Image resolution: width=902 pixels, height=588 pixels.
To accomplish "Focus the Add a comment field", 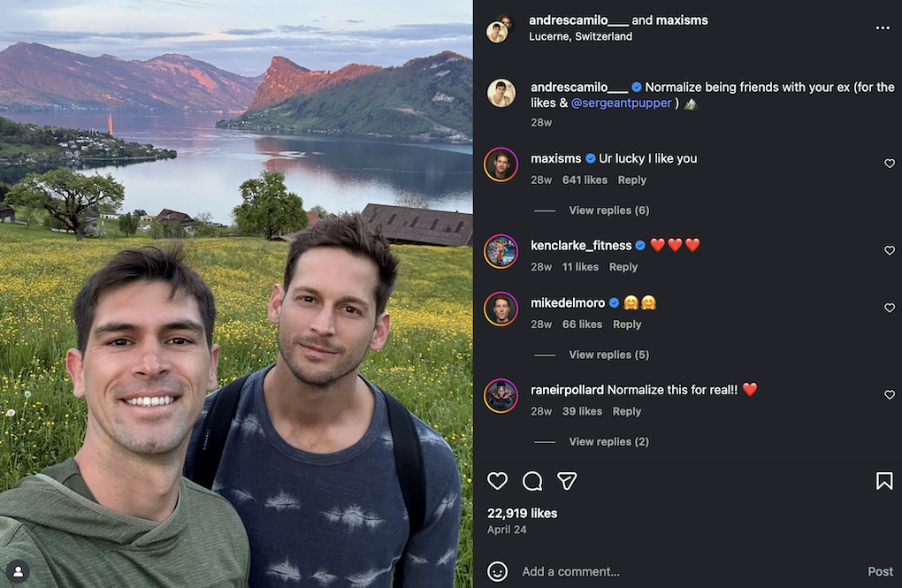I will (x=691, y=571).
